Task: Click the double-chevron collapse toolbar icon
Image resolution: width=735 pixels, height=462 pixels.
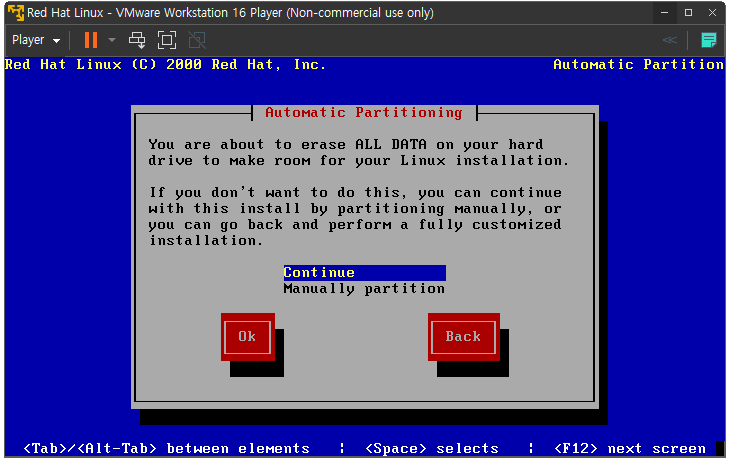Action: [670, 40]
